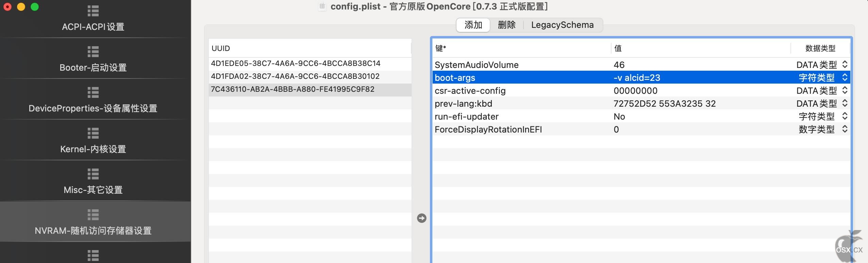Select the ForceDisplayRotationInEFI key cell
Image resolution: width=868 pixels, height=263 pixels.
521,129
